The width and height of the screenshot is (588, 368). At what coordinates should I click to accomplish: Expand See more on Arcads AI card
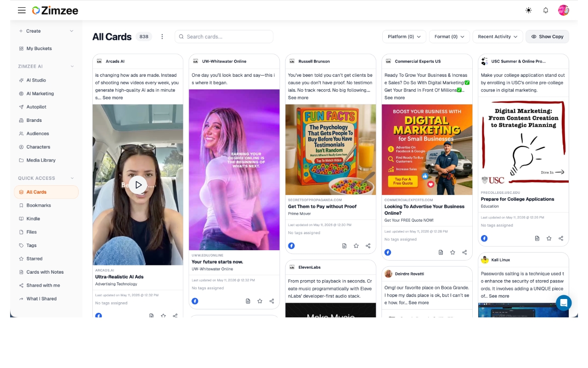tap(113, 98)
